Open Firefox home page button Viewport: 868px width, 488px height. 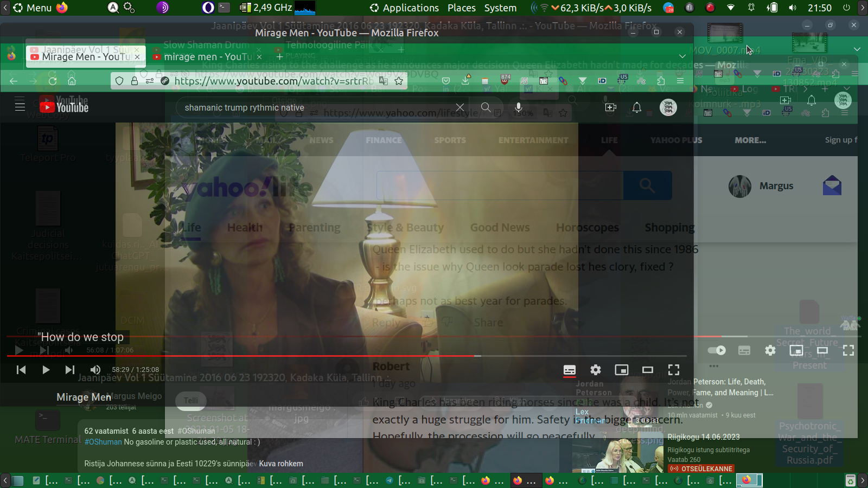pyautogui.click(x=72, y=81)
